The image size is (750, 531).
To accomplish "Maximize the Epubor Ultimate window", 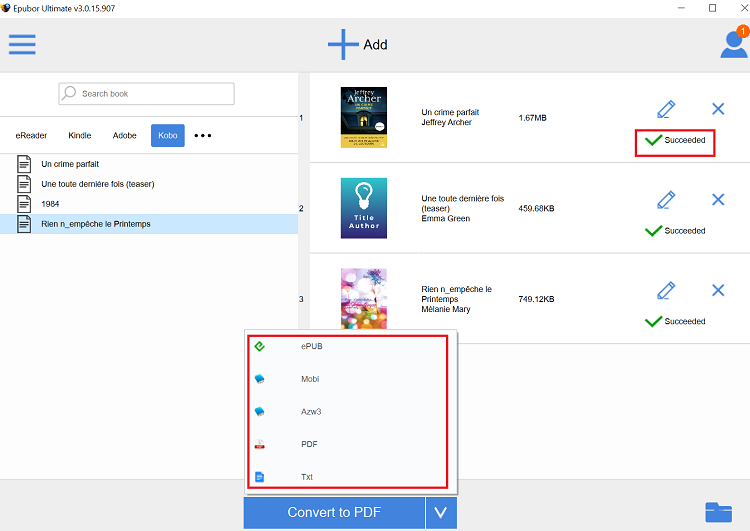I will tap(712, 8).
